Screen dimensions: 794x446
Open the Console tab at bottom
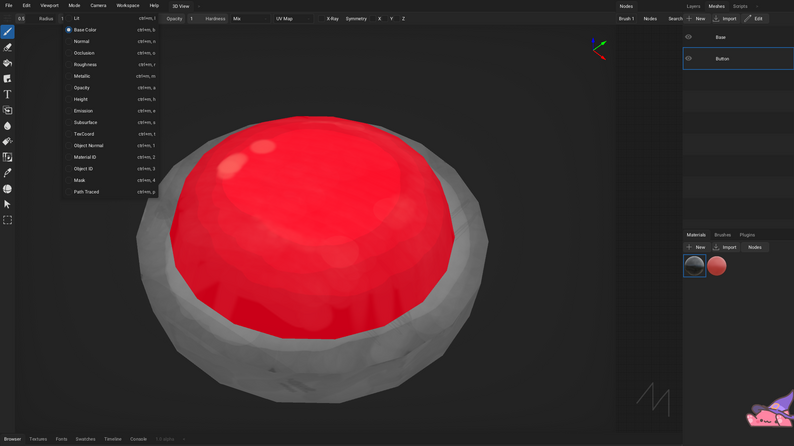(x=138, y=439)
